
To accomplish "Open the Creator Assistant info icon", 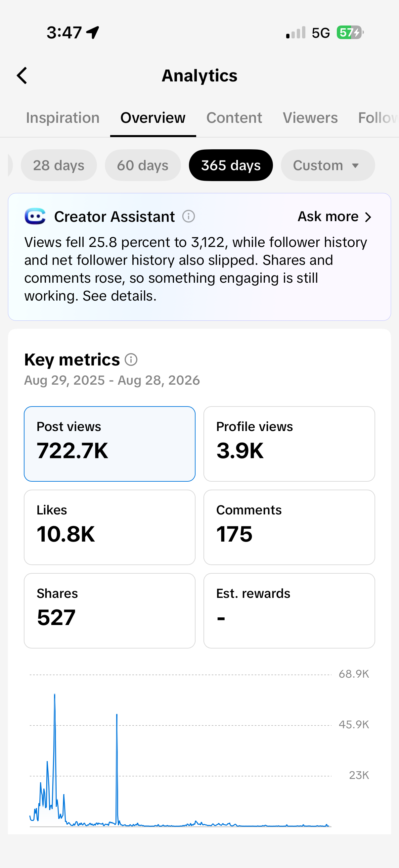I will (189, 216).
